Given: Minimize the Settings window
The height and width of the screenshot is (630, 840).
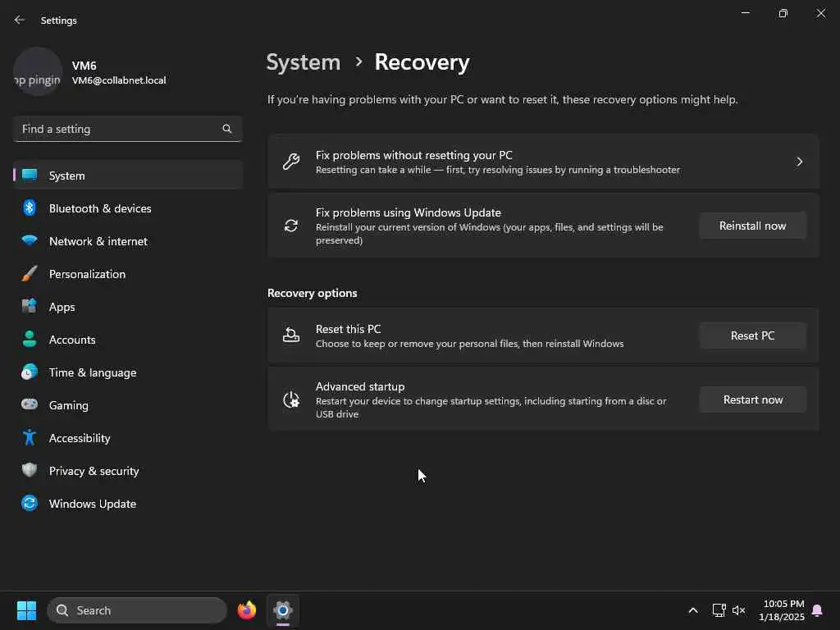Looking at the screenshot, I should click(x=745, y=13).
